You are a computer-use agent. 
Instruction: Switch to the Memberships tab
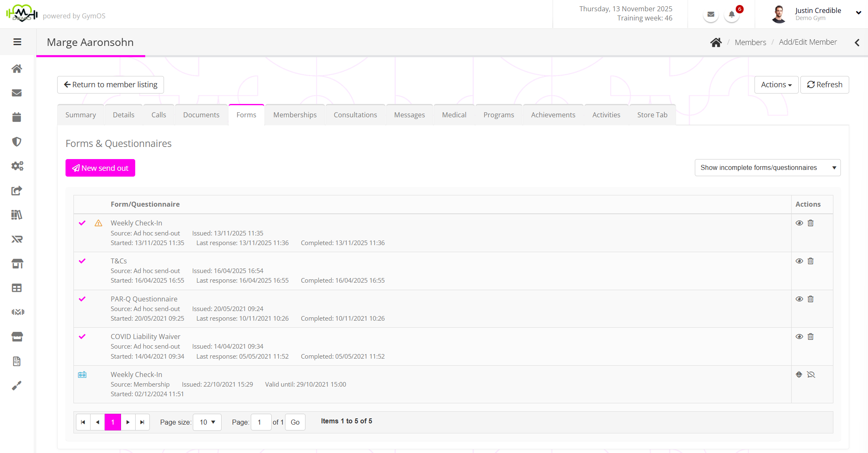click(295, 115)
